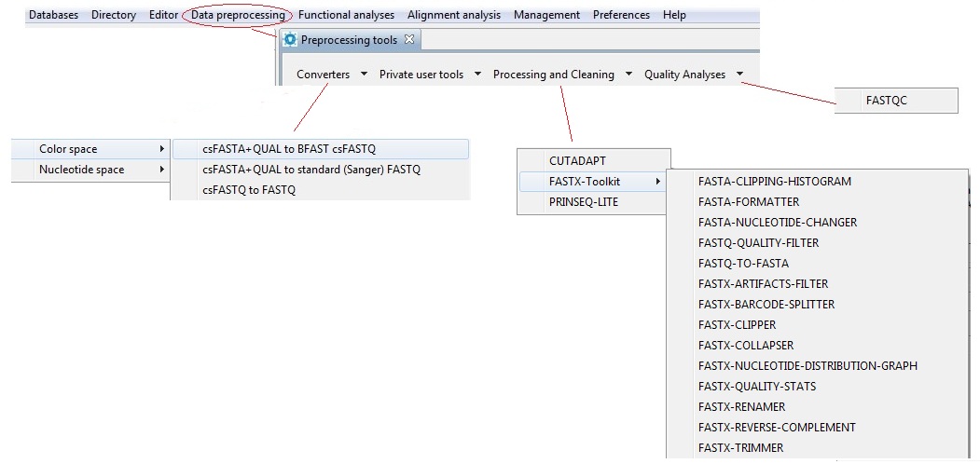Open the Preferences menu

(621, 15)
